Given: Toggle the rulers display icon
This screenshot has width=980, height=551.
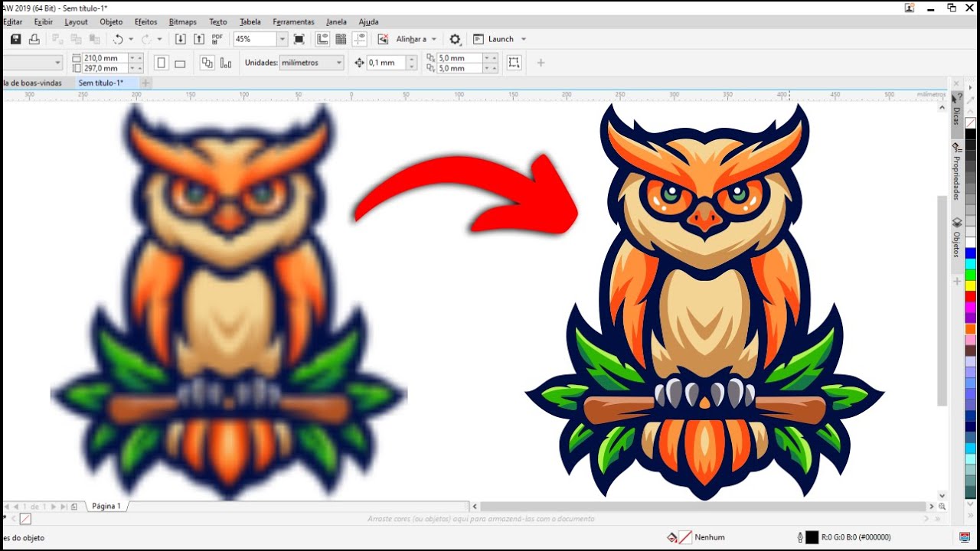Looking at the screenshot, I should pos(322,39).
